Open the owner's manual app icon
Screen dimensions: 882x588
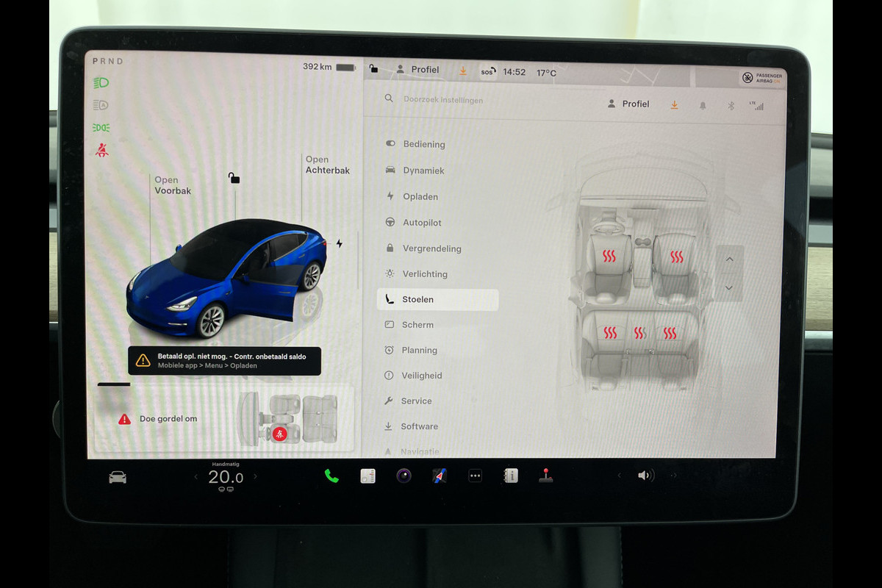point(510,476)
